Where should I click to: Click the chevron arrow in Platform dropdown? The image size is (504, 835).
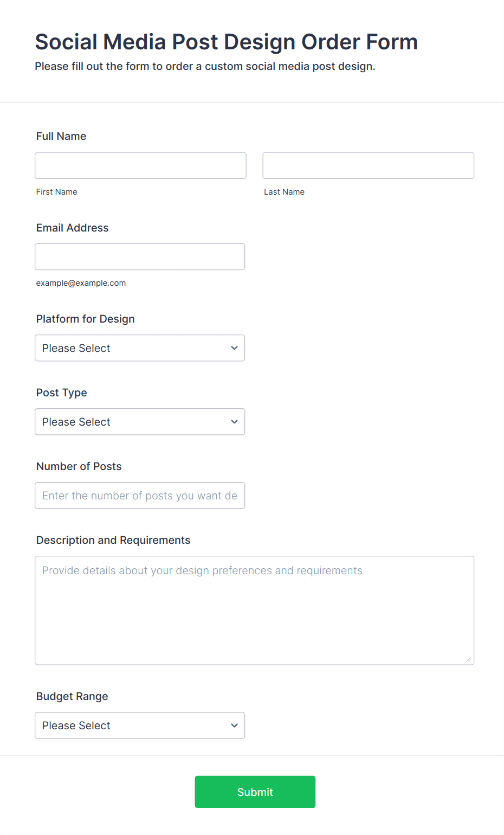tap(234, 348)
